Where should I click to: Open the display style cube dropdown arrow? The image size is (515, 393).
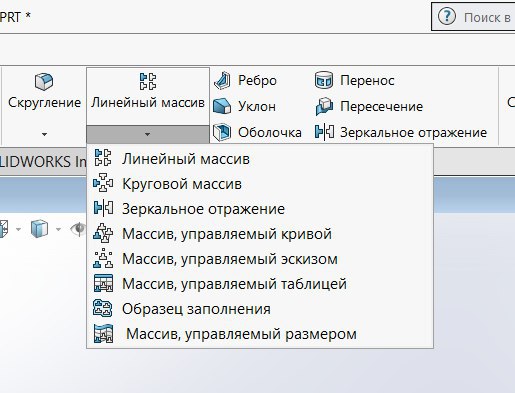click(58, 229)
